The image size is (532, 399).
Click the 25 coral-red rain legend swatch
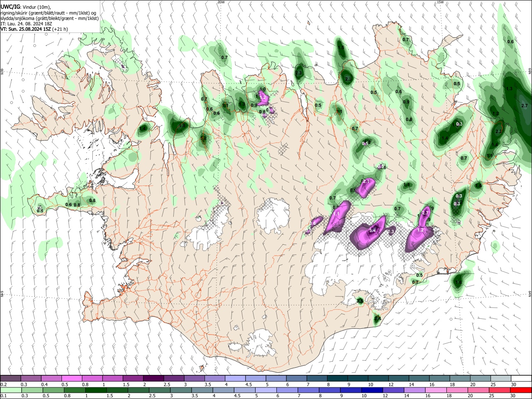click(500, 390)
